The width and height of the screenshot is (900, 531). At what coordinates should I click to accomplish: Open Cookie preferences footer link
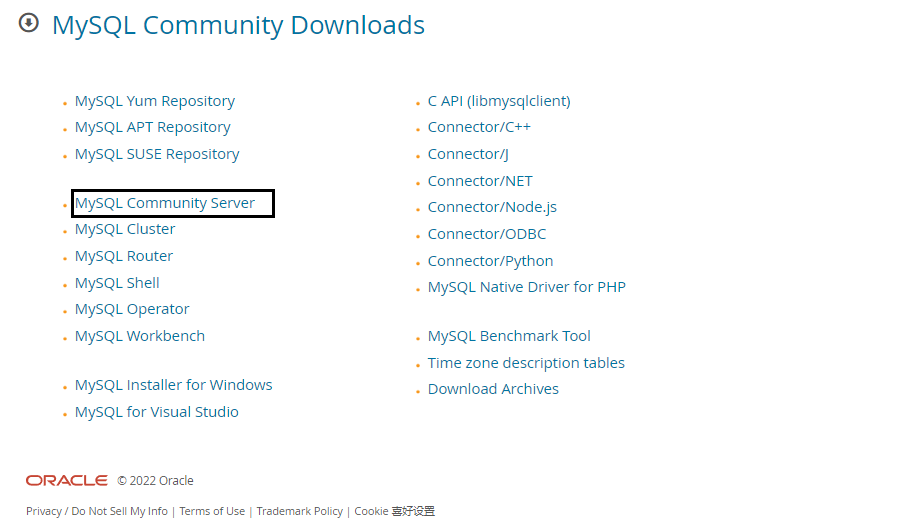point(395,511)
